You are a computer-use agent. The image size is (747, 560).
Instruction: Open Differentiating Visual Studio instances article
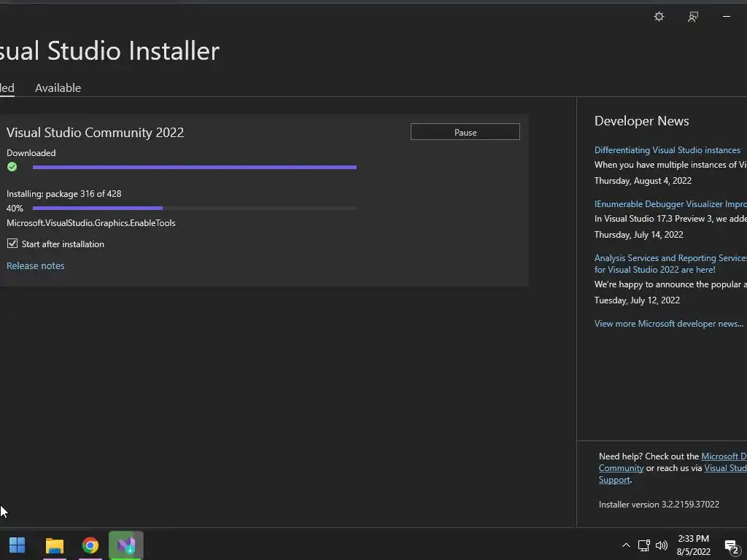point(667,150)
